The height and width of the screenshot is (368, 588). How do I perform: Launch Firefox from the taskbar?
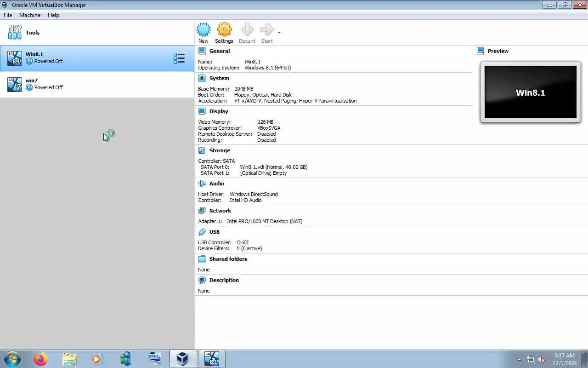point(40,359)
